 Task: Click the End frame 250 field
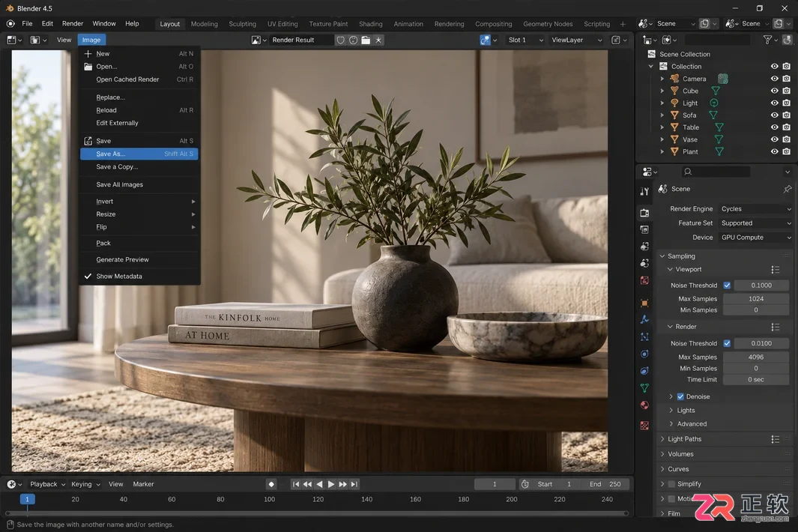[x=605, y=484]
